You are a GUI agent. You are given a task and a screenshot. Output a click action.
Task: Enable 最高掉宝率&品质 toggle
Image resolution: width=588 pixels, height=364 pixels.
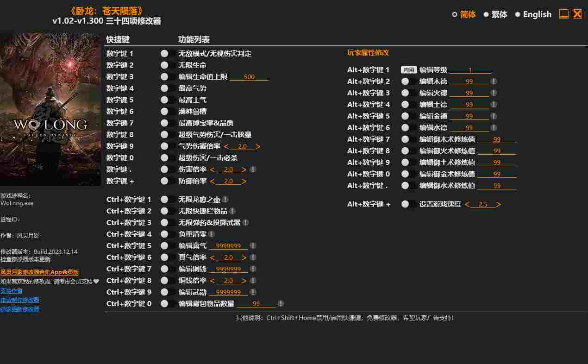click(x=168, y=123)
